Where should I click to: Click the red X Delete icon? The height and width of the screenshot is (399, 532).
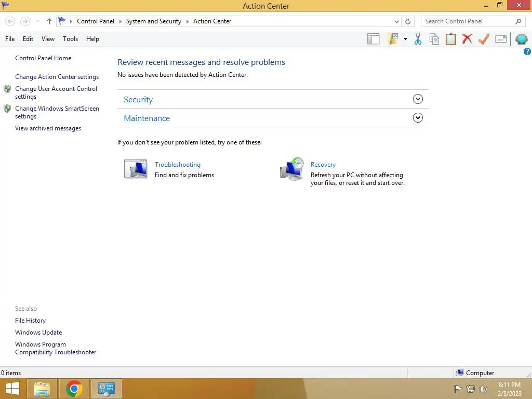click(467, 39)
